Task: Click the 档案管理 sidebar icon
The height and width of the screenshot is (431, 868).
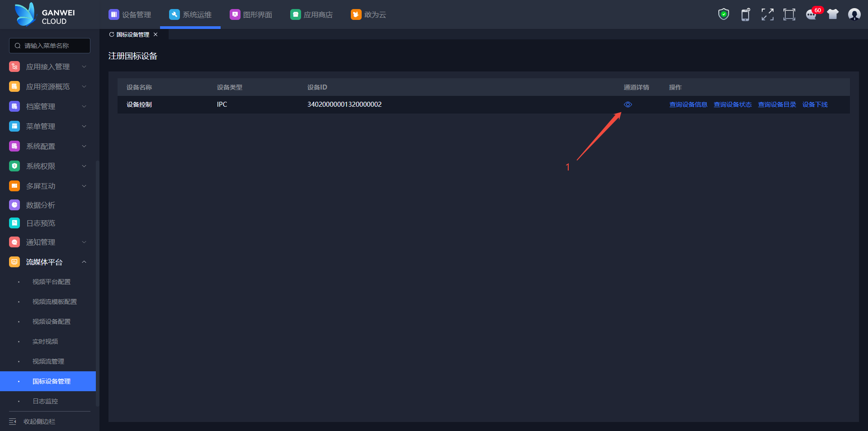Action: (14, 106)
